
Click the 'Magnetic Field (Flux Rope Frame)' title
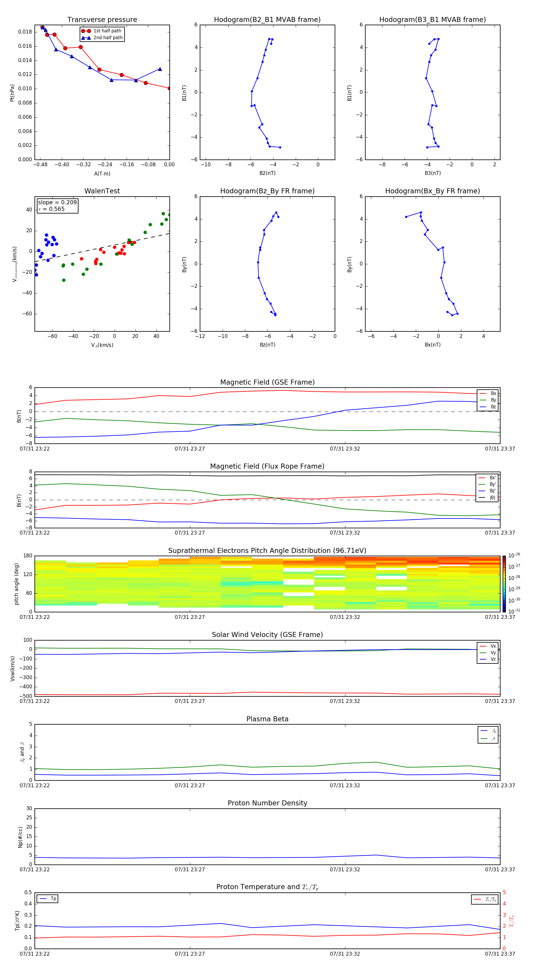(267, 467)
